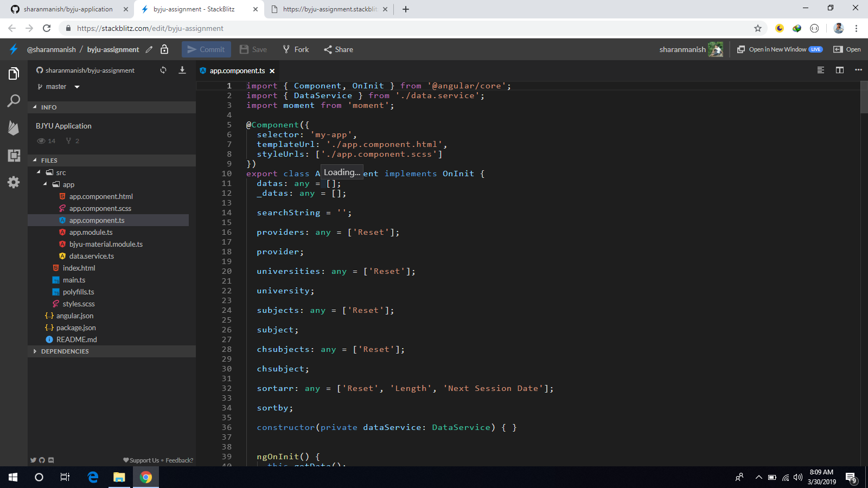This screenshot has height=488, width=868.
Task: Reload the StackBlitz page
Action: click(x=47, y=28)
